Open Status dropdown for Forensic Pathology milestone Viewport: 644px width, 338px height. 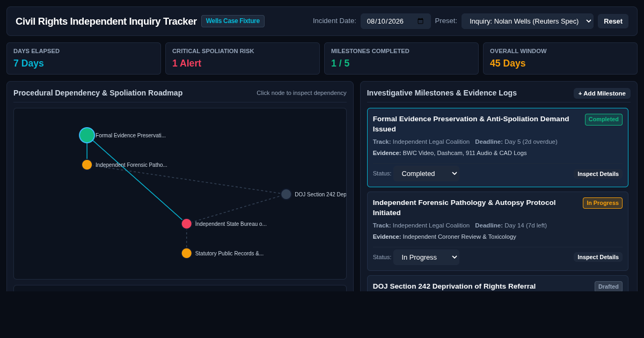click(427, 258)
